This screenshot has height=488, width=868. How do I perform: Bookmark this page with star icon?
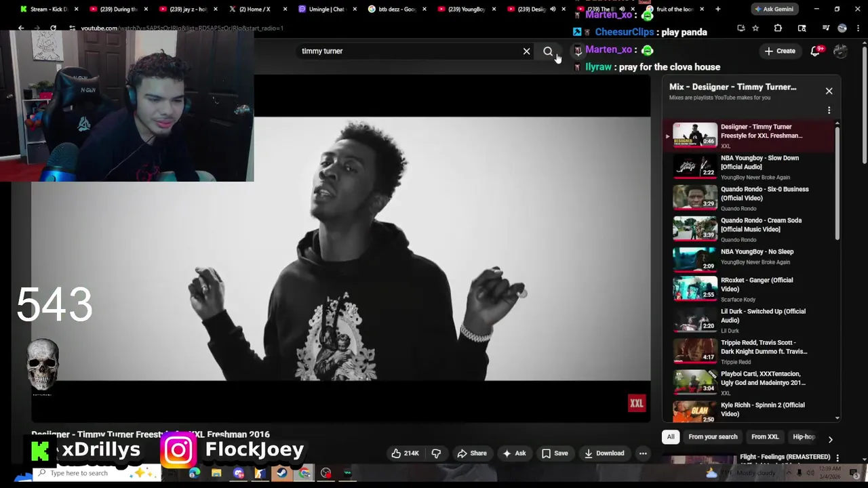755,28
